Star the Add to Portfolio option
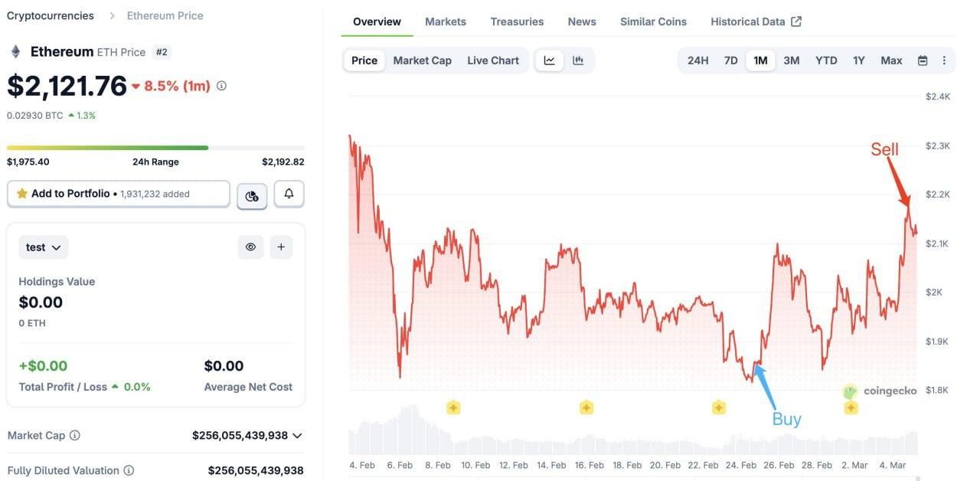 (x=23, y=193)
